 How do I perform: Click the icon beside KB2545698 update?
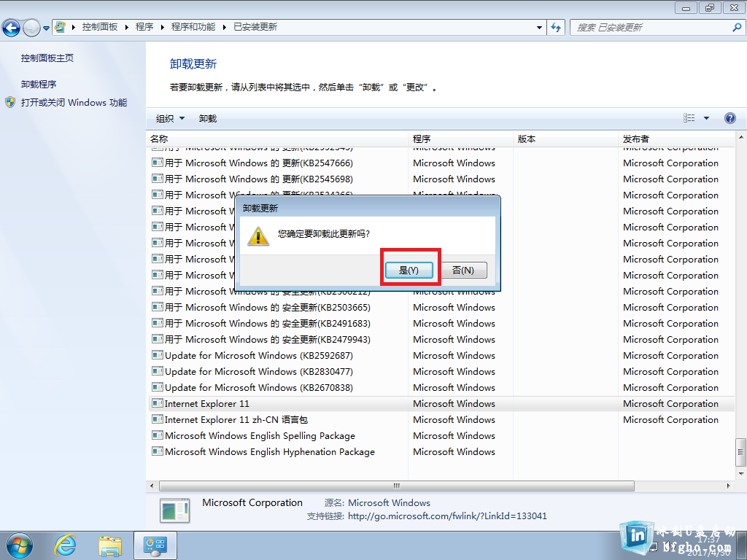point(158,179)
